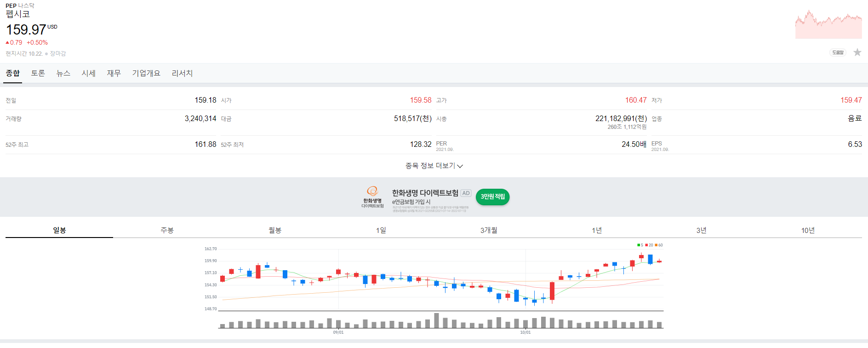Select the 일봉 chart tab
This screenshot has height=348, width=868.
coord(59,230)
